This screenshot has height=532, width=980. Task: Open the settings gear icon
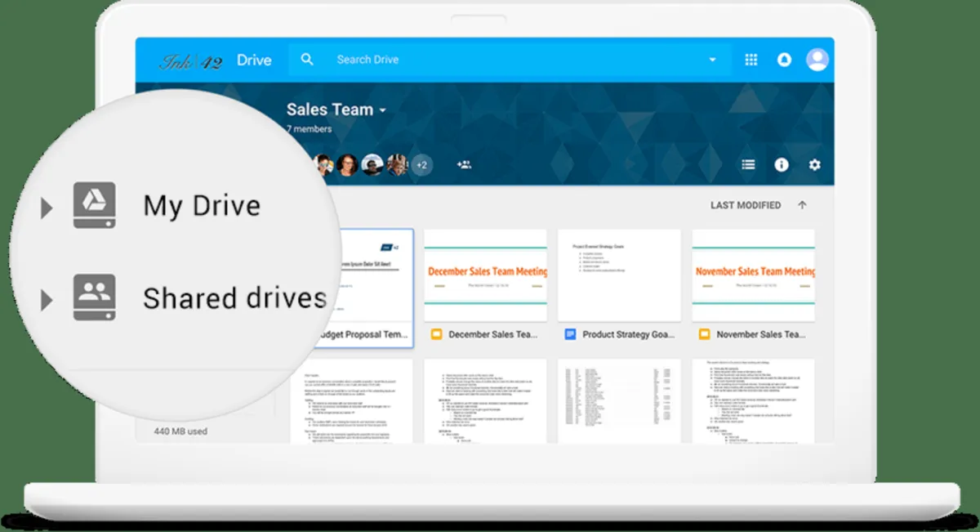point(814,164)
